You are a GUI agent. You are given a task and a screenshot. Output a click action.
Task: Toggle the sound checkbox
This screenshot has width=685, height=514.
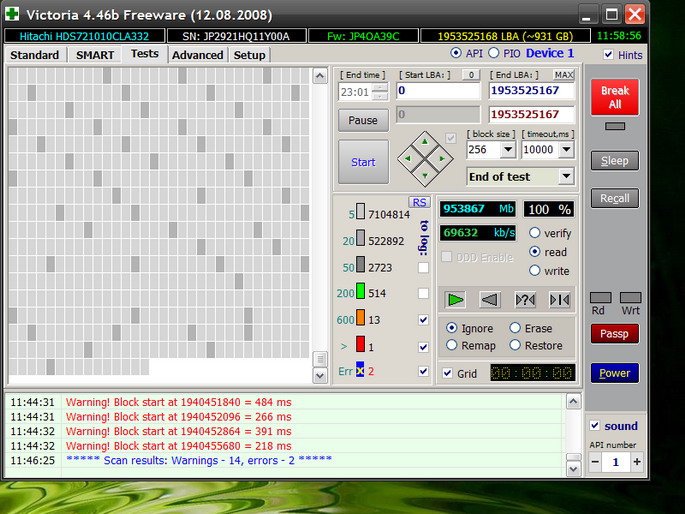pos(595,425)
